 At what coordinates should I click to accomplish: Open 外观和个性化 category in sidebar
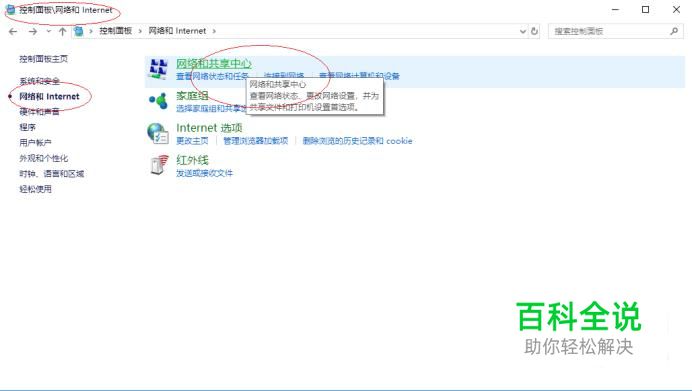pyautogui.click(x=43, y=158)
